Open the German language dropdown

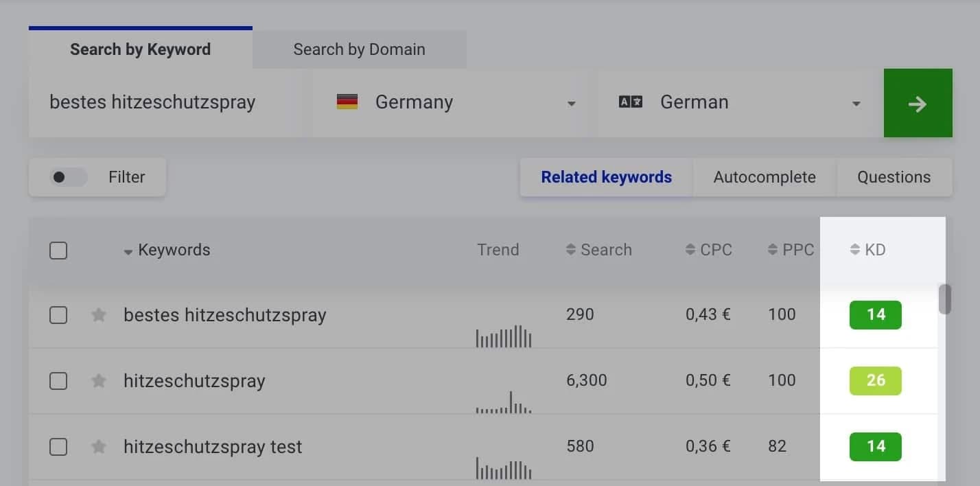(855, 103)
